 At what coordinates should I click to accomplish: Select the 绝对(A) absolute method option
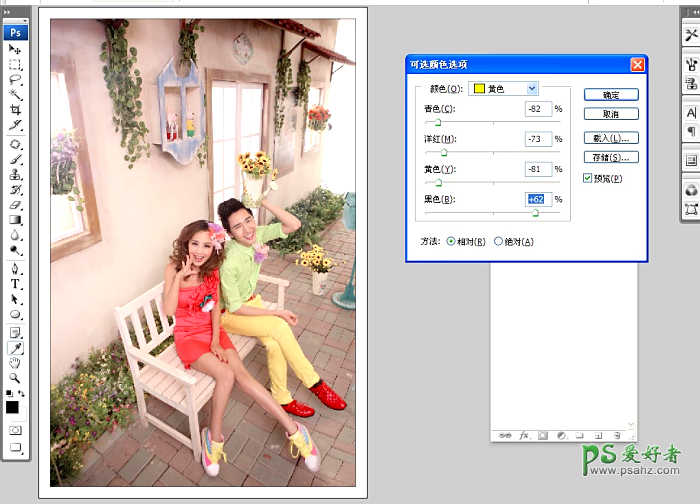click(499, 241)
